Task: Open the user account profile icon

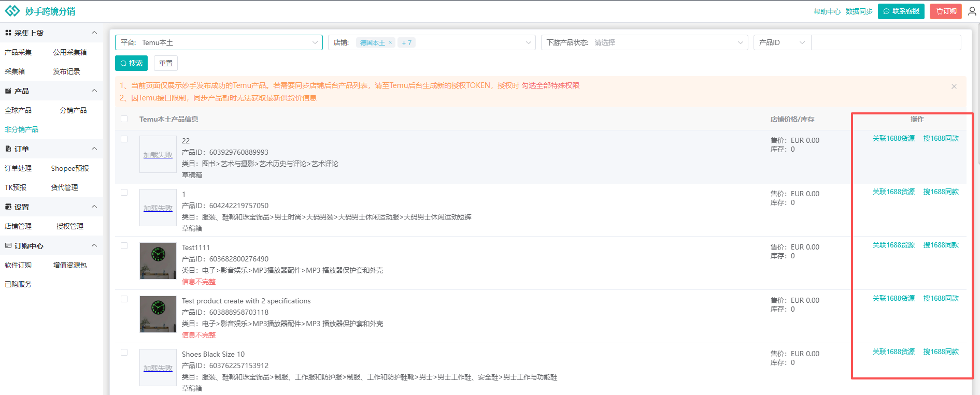Action: tap(972, 11)
